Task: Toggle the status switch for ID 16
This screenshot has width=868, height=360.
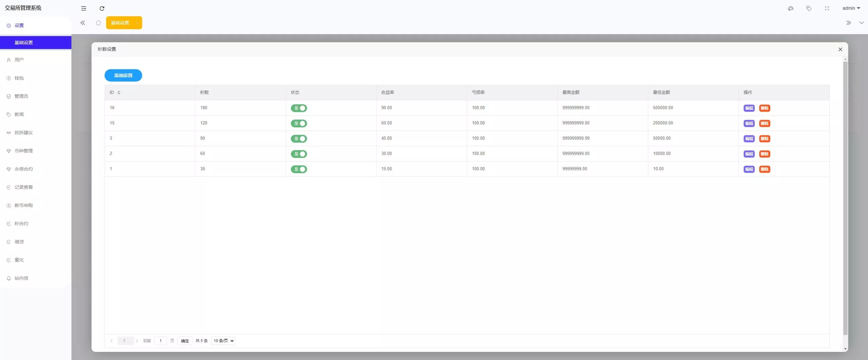Action: [x=299, y=108]
